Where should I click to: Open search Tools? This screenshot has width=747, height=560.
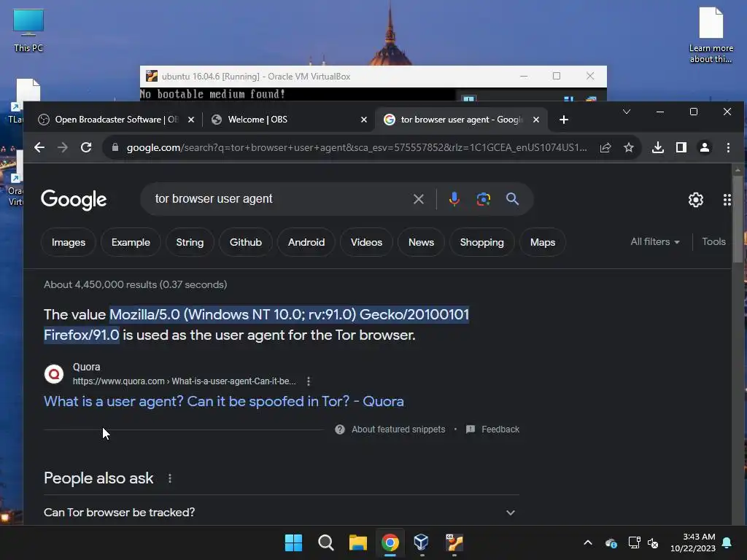coord(713,242)
